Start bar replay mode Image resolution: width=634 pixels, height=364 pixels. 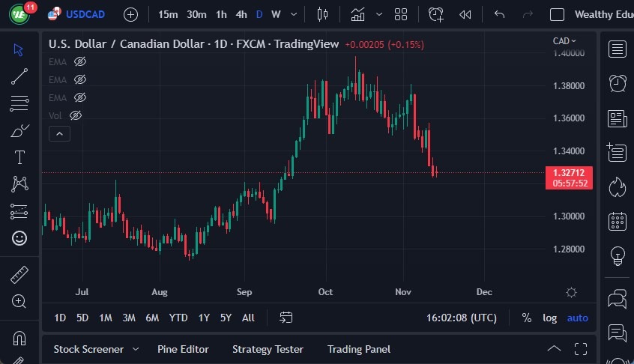pos(465,15)
